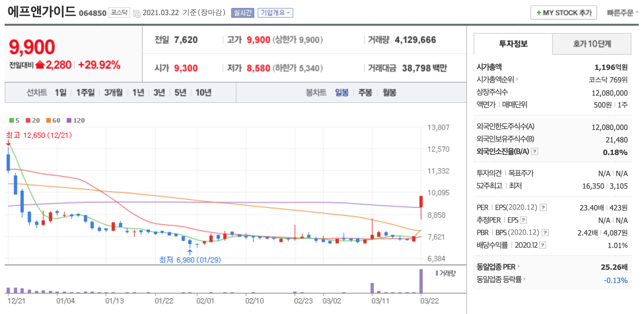The height and width of the screenshot is (314, 644).
Task: Click the 저가 value 8,580
Action: (x=259, y=68)
